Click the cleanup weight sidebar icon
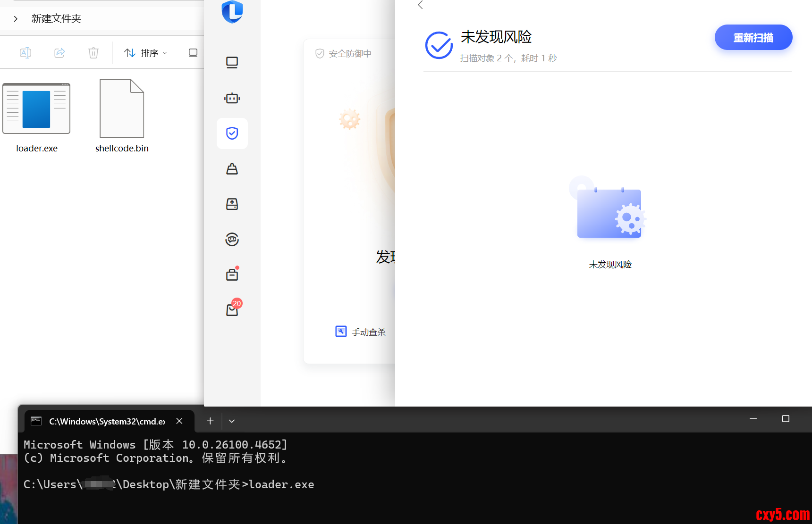This screenshot has height=524, width=812. pyautogui.click(x=232, y=169)
